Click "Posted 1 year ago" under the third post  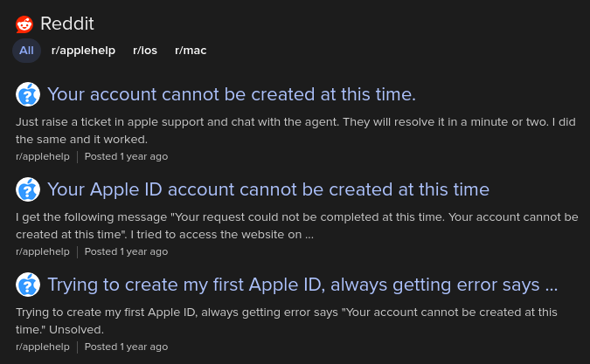point(126,347)
